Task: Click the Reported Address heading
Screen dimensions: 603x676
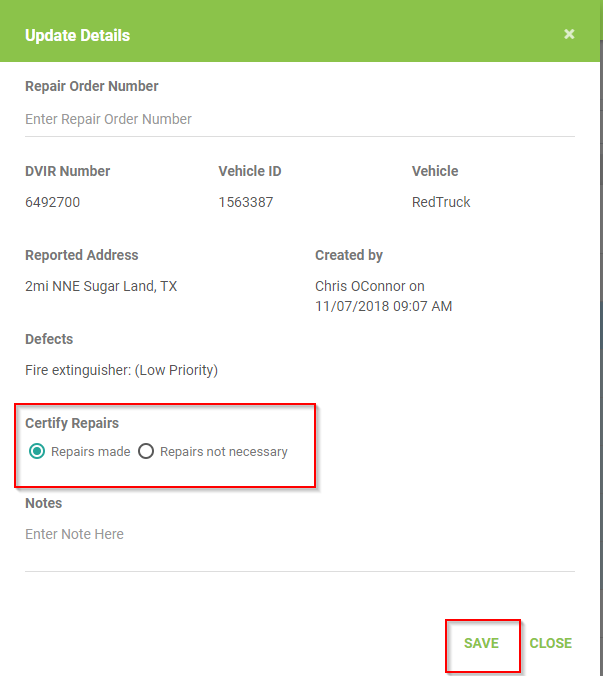Action: pos(82,255)
